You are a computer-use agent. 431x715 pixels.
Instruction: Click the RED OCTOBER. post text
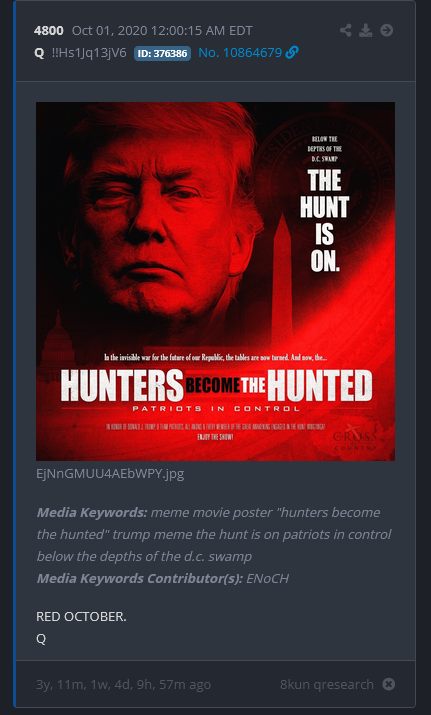(81, 617)
